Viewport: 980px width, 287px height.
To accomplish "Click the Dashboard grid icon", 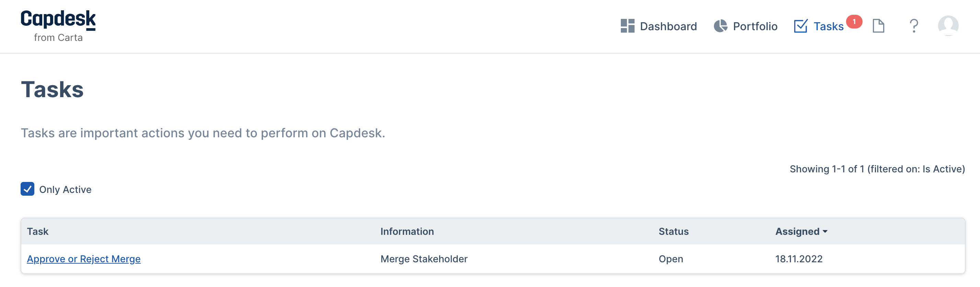I will click(627, 26).
